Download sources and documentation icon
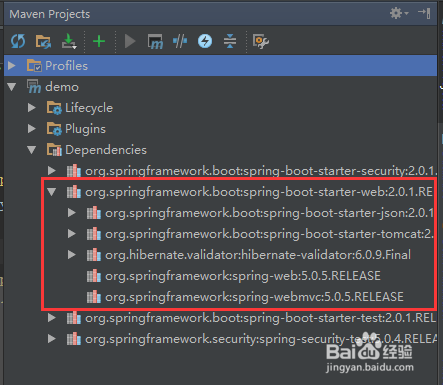Viewport: 443px width, 385px height. coord(69,41)
